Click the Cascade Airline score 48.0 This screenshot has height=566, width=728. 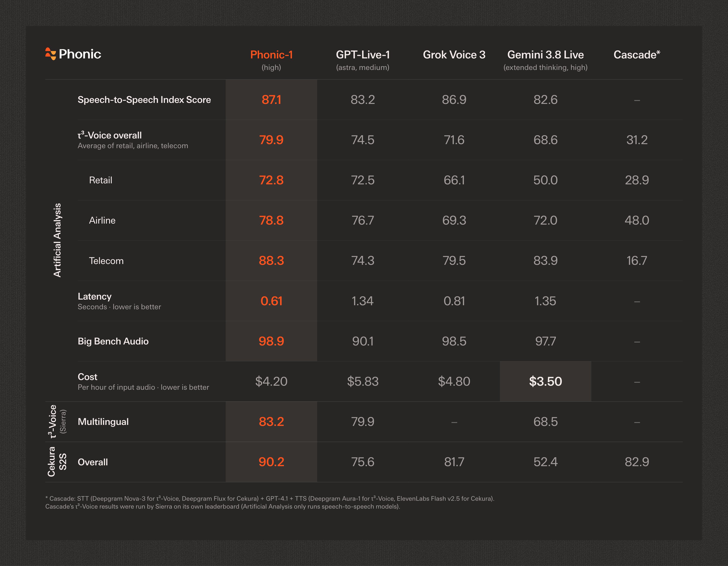pyautogui.click(x=637, y=221)
